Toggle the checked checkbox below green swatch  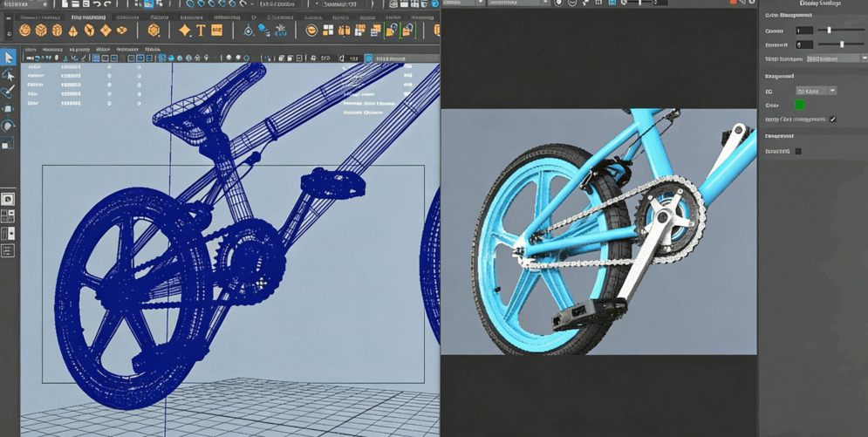click(833, 119)
